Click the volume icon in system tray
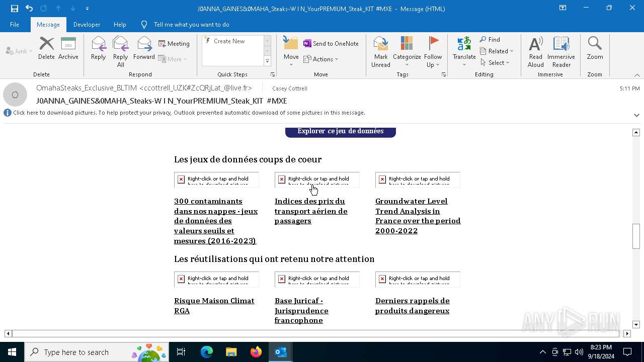 click(579, 352)
